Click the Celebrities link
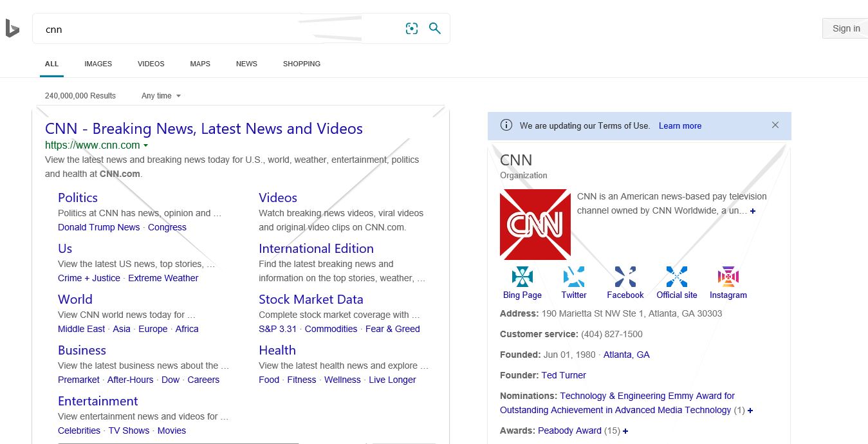The image size is (868, 444). (79, 430)
